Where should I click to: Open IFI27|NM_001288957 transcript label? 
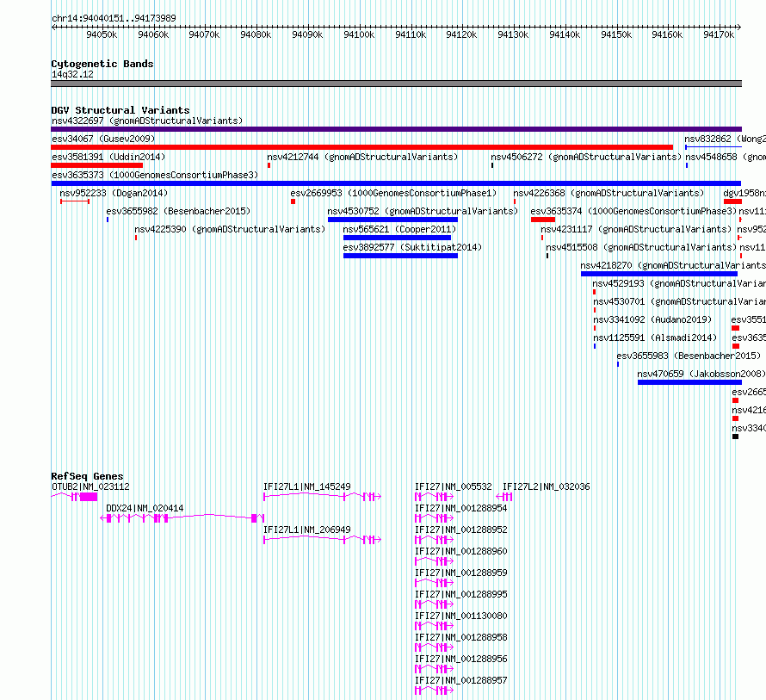click(x=461, y=680)
